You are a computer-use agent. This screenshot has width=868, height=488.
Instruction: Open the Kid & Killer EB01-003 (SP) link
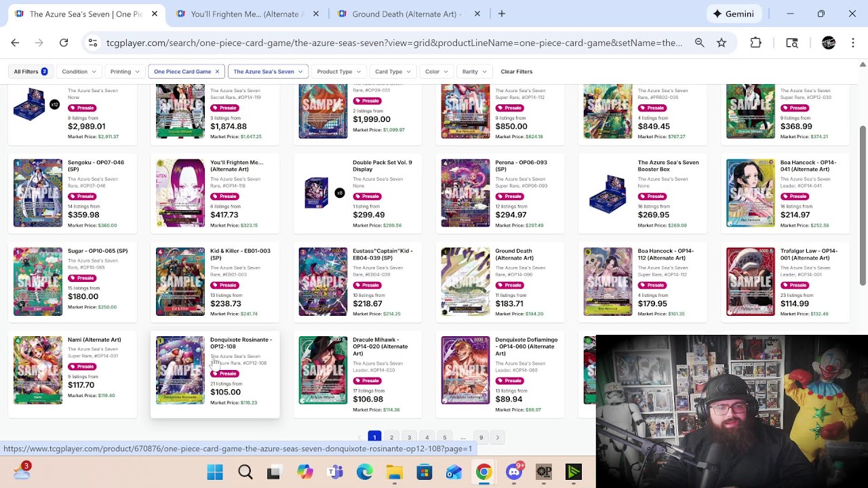coord(240,254)
